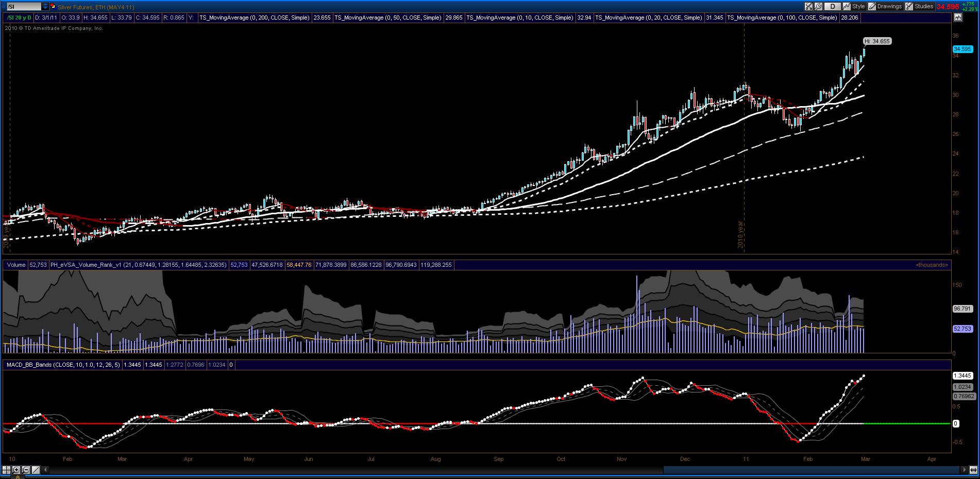
Task: Click the 119,288.255 volume rank value
Action: click(436, 265)
